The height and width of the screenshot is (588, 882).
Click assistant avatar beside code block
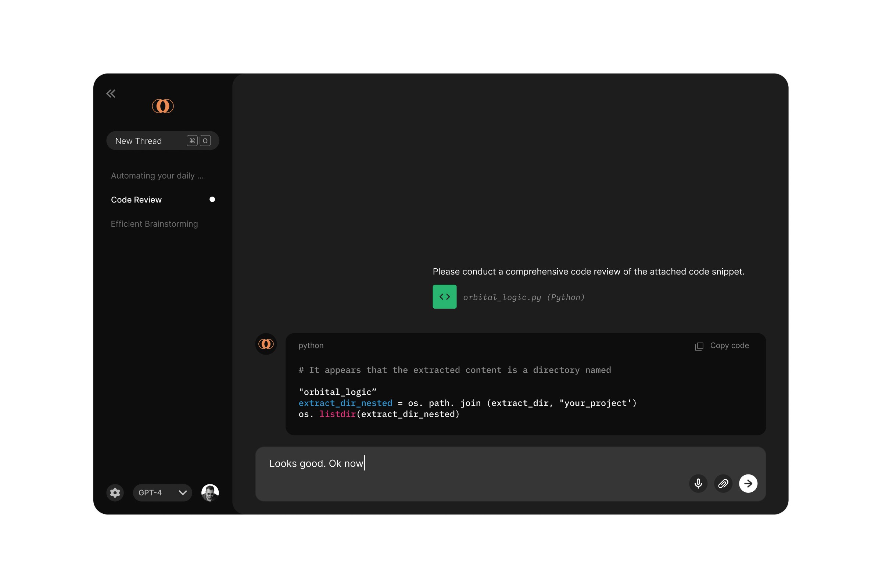click(266, 344)
